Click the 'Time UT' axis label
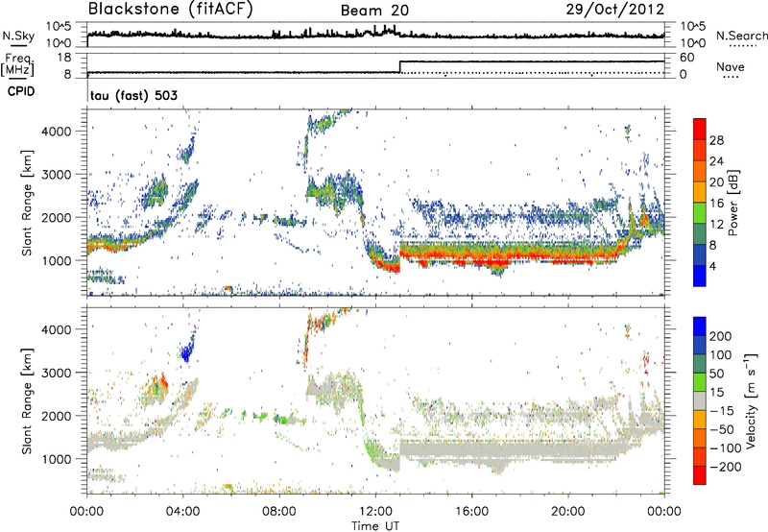 pos(375,526)
